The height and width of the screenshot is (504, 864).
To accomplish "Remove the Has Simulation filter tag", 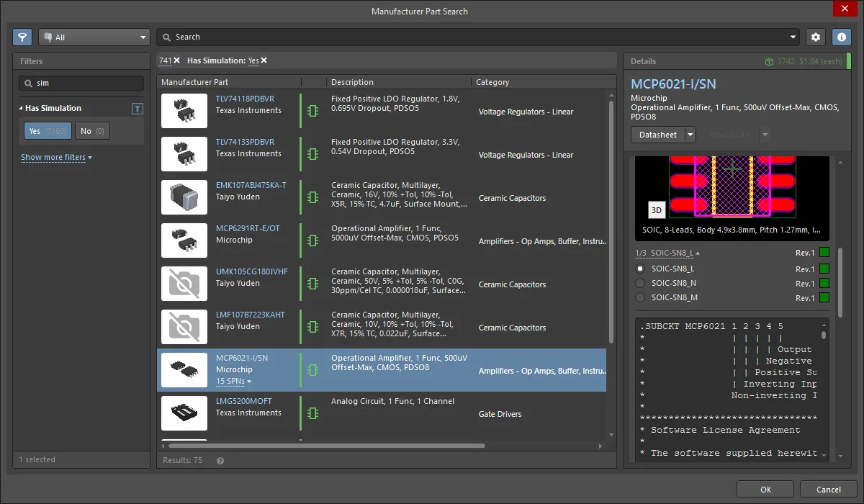I will click(264, 60).
